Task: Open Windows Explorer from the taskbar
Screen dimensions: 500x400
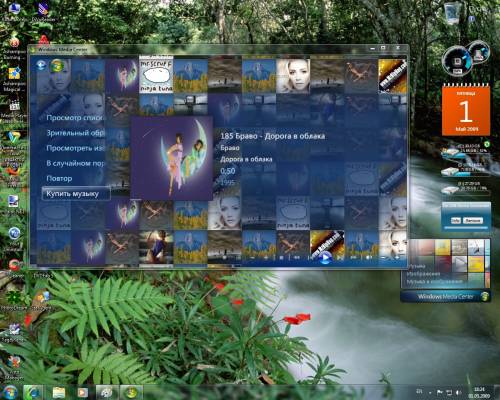Action: tap(59, 392)
